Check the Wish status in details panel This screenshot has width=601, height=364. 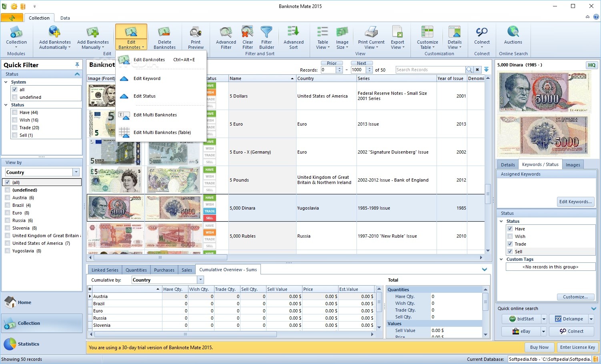coord(510,236)
